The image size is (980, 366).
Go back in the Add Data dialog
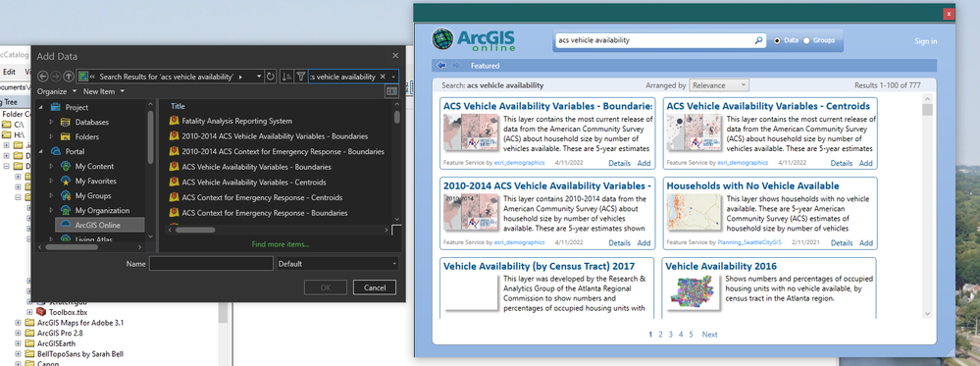point(42,77)
